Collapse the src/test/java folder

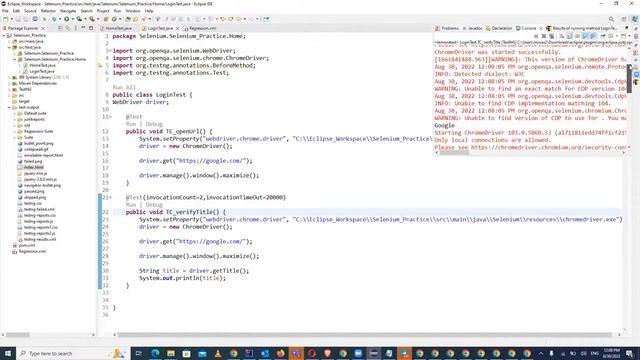[x=9, y=47]
